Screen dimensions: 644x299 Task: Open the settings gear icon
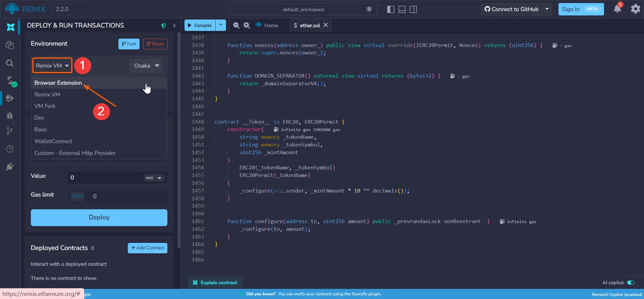tap(635, 9)
